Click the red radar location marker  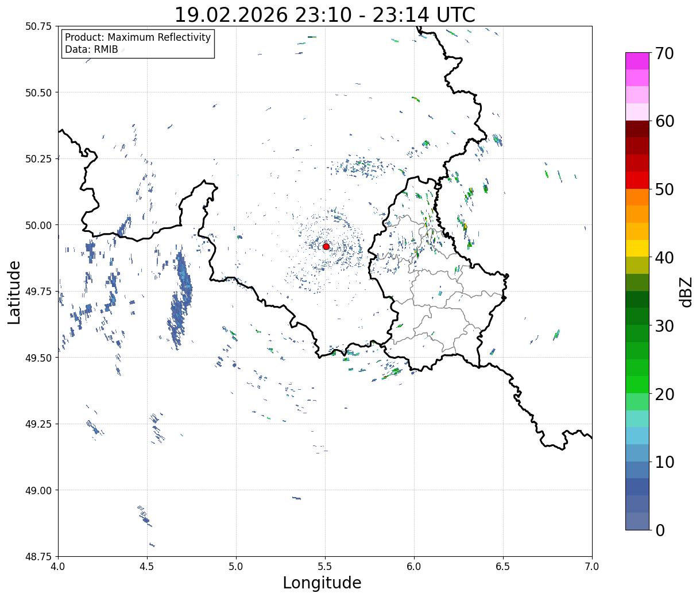coord(326,246)
